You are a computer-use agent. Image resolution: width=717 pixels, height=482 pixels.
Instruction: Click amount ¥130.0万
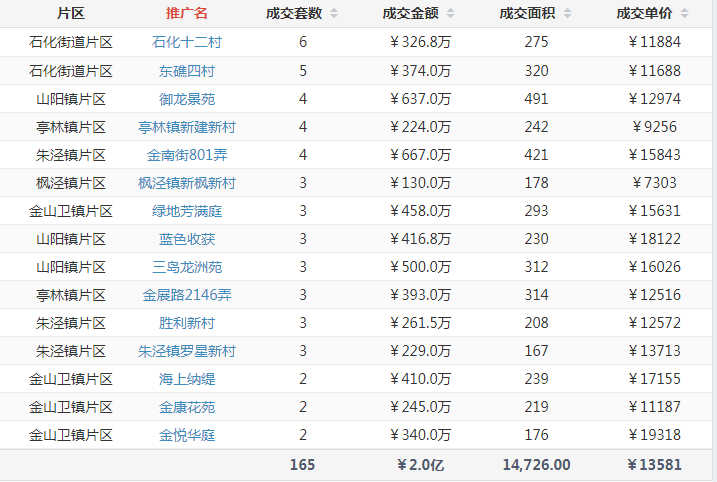click(x=420, y=183)
